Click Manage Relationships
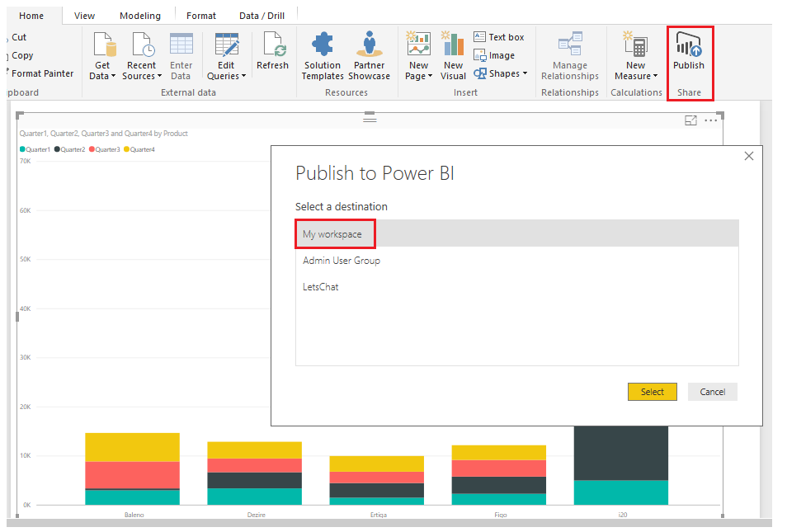 coord(570,56)
